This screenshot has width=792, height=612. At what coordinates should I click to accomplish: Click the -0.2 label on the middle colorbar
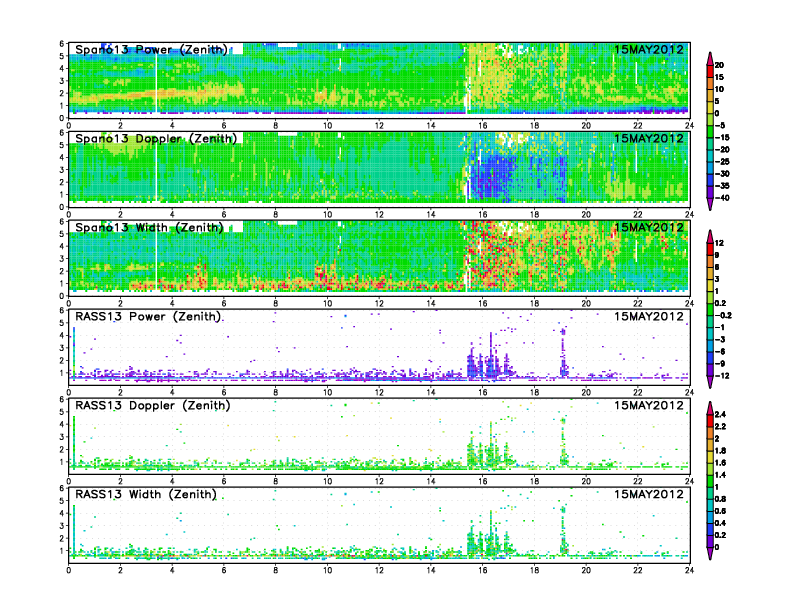723,316
